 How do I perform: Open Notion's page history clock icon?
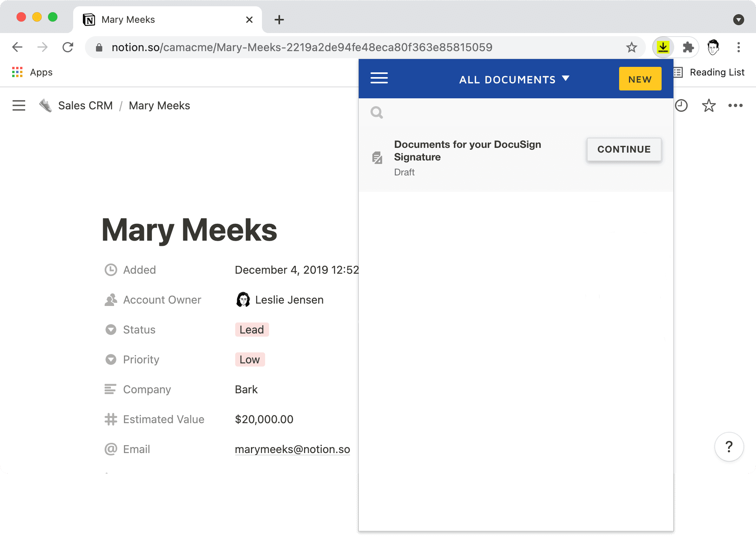(682, 105)
